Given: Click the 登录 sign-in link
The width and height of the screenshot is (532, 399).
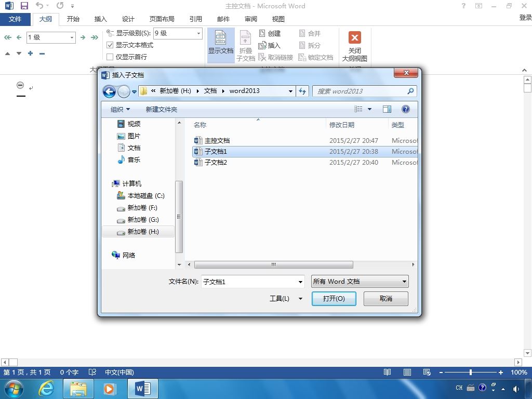Looking at the screenshot, I should coord(525,18).
